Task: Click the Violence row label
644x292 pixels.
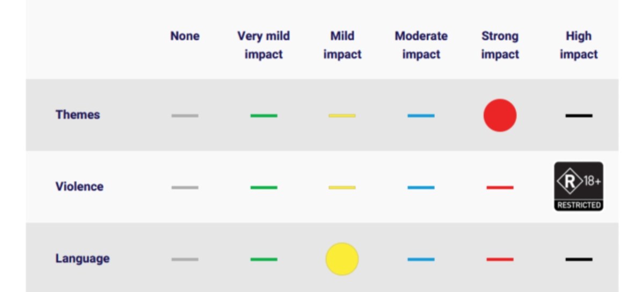Action: pyautogui.click(x=79, y=186)
